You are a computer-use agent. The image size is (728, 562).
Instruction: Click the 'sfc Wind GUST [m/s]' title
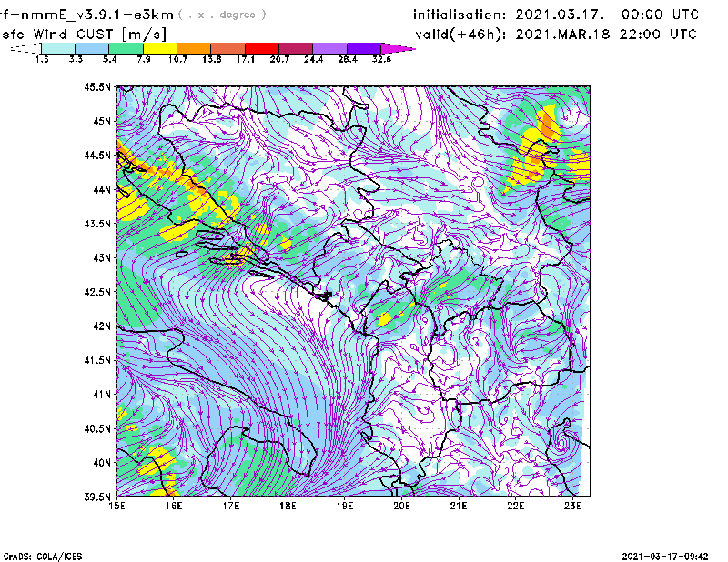[x=84, y=35]
